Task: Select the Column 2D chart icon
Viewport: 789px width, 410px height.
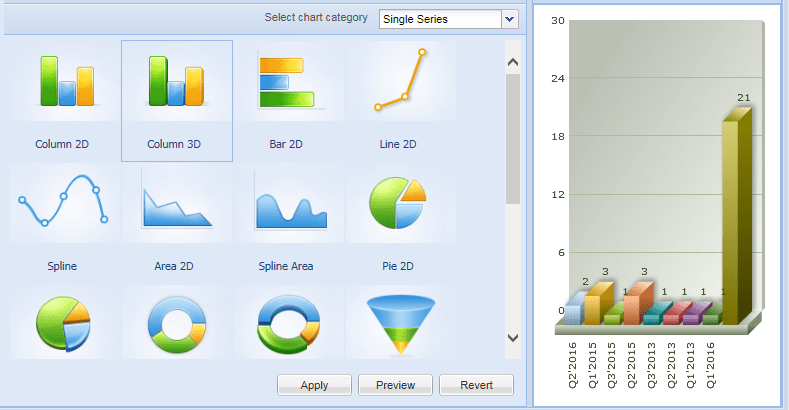Action: tap(65, 81)
